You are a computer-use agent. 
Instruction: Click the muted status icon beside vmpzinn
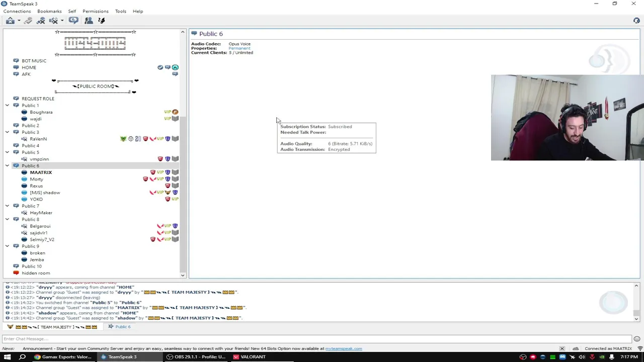tap(24, 159)
